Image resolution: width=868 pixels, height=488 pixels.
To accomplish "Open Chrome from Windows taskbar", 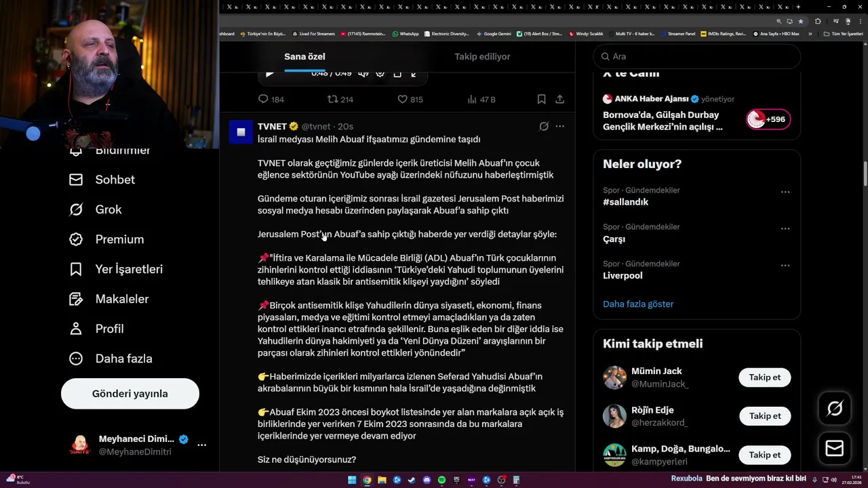I will [x=367, y=480].
